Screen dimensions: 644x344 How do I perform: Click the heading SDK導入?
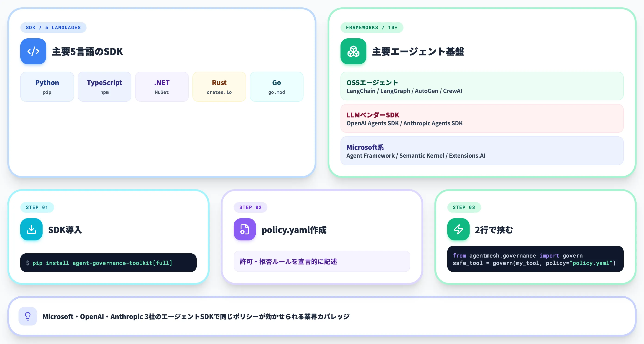(x=65, y=230)
